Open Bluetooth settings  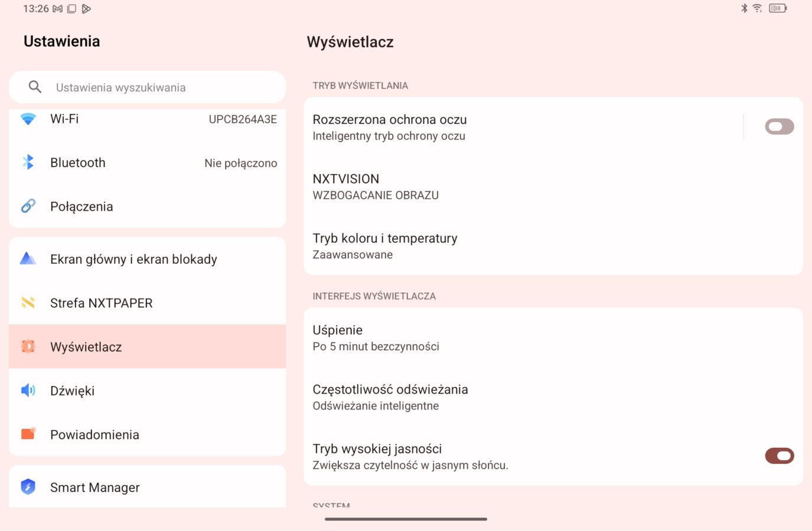coord(148,162)
